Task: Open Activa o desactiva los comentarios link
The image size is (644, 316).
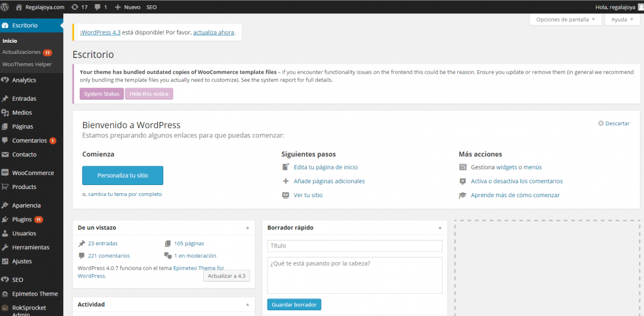Action: 517,181
